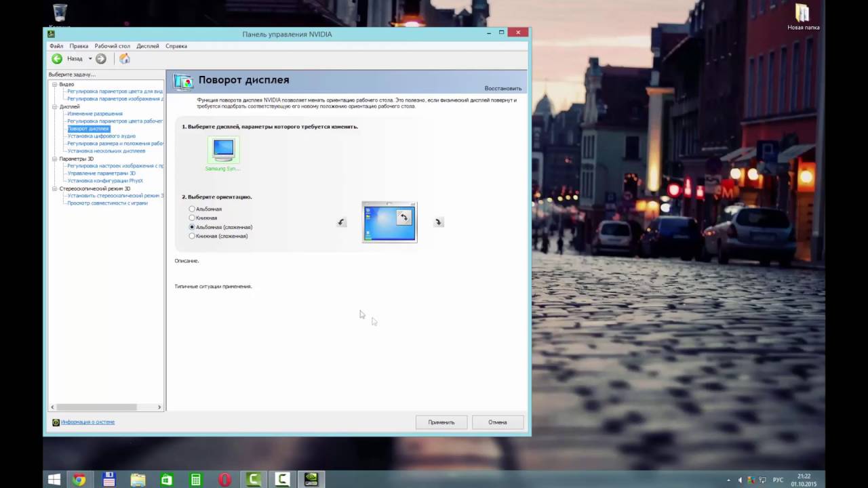
Task: Open Регулировка размера и положения task
Action: [115, 144]
